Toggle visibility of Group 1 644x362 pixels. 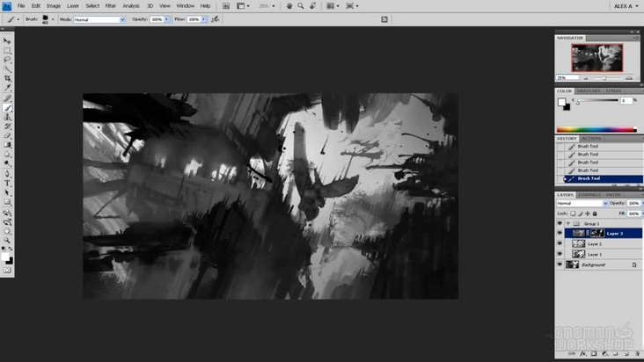click(560, 223)
